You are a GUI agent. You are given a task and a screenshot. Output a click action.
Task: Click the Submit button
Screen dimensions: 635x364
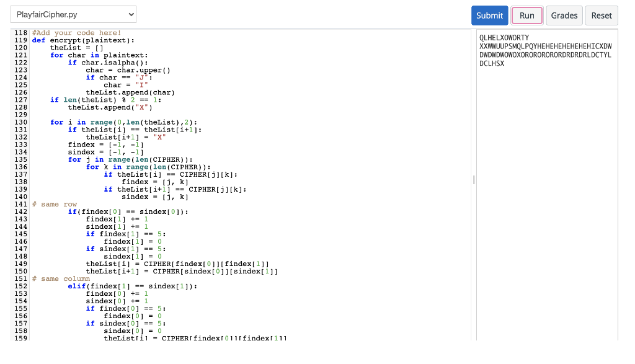489,16
